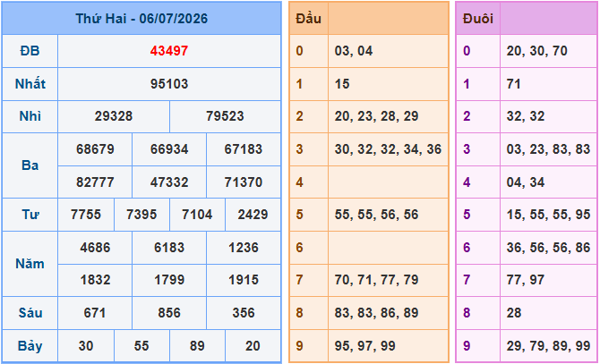Click the Ba prize number 67183

[x=244, y=149]
